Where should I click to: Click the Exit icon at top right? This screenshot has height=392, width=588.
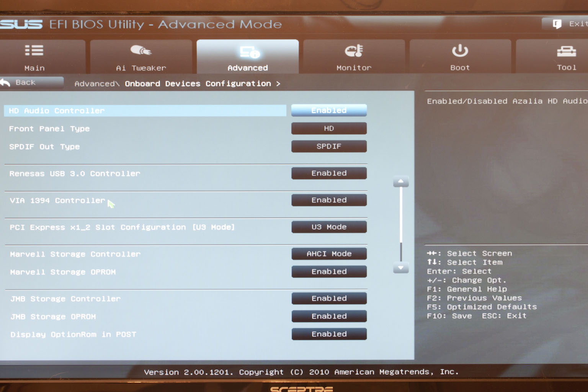tap(557, 24)
